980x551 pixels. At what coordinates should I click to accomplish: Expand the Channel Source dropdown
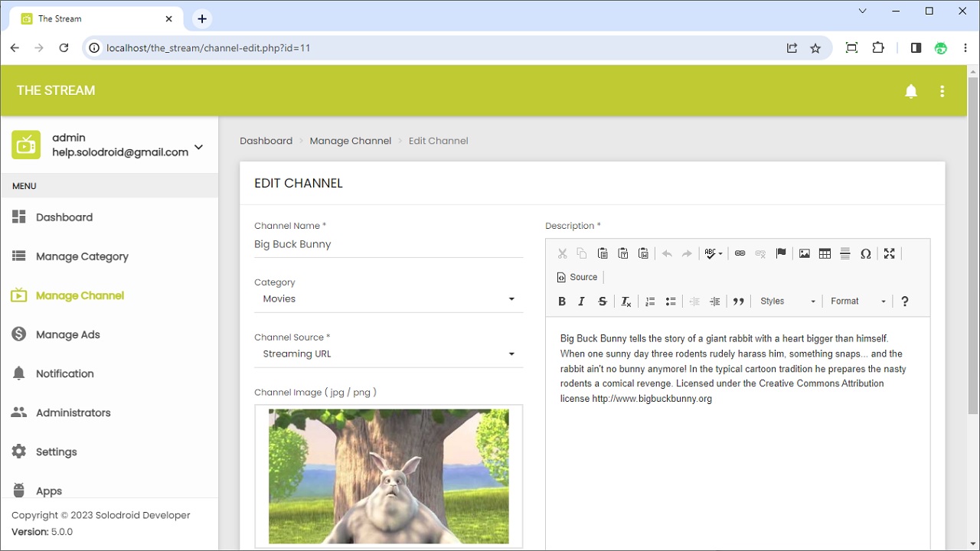point(389,354)
